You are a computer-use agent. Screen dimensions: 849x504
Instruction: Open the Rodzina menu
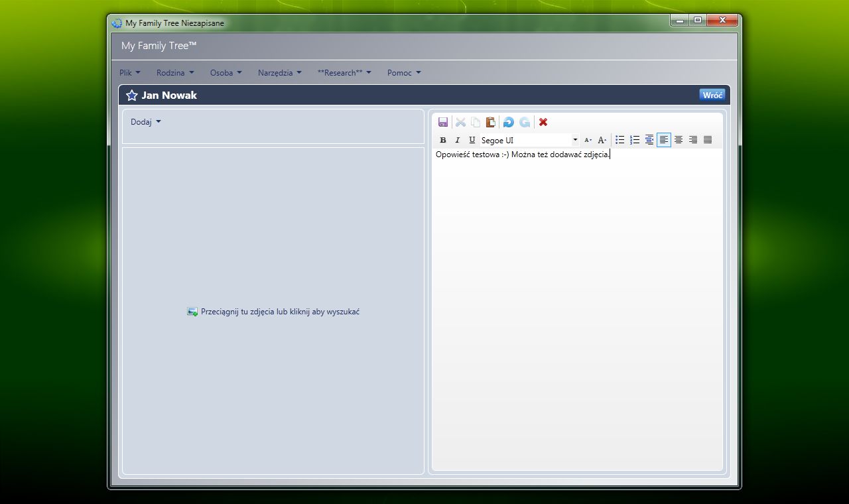(175, 73)
